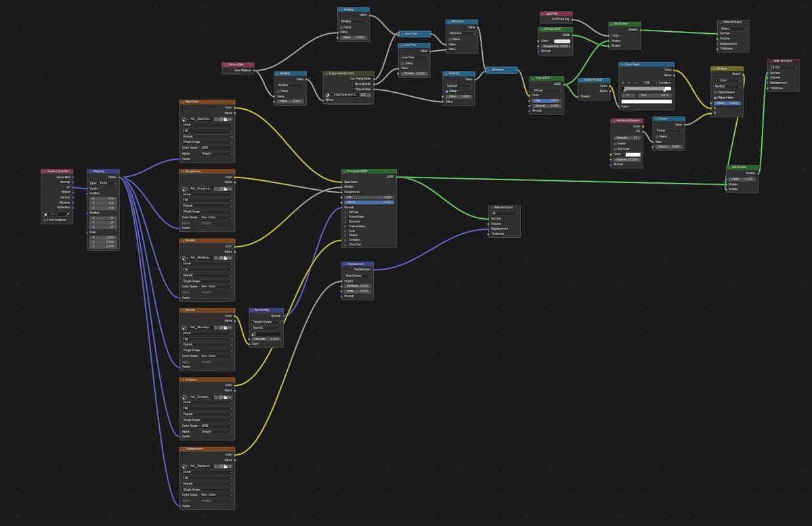Collapse the Light Path node
The height and width of the screenshot is (526, 812).
click(542, 14)
